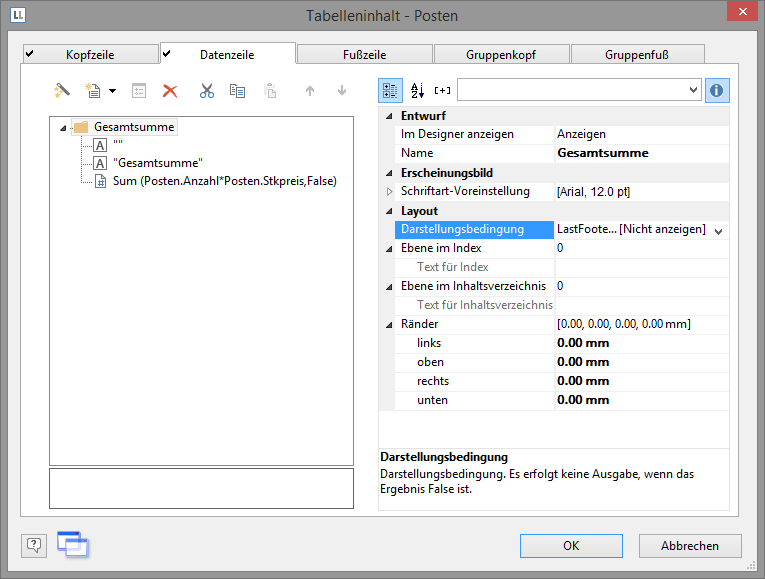765x579 pixels.
Task: Click the blue info icon
Action: point(717,90)
